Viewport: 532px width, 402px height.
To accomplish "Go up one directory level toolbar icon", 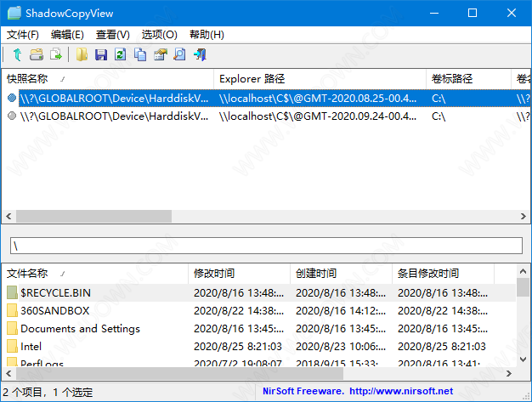I will pyautogui.click(x=17, y=54).
